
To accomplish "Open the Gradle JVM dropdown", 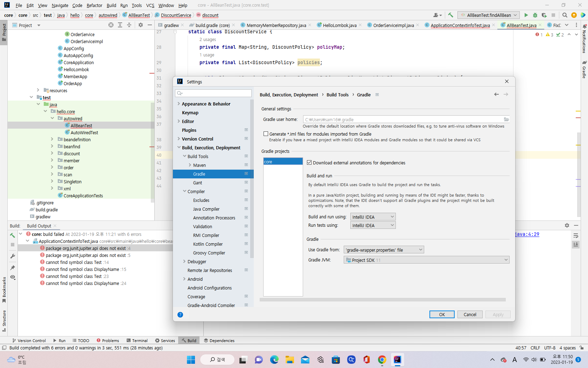I will click(426, 260).
